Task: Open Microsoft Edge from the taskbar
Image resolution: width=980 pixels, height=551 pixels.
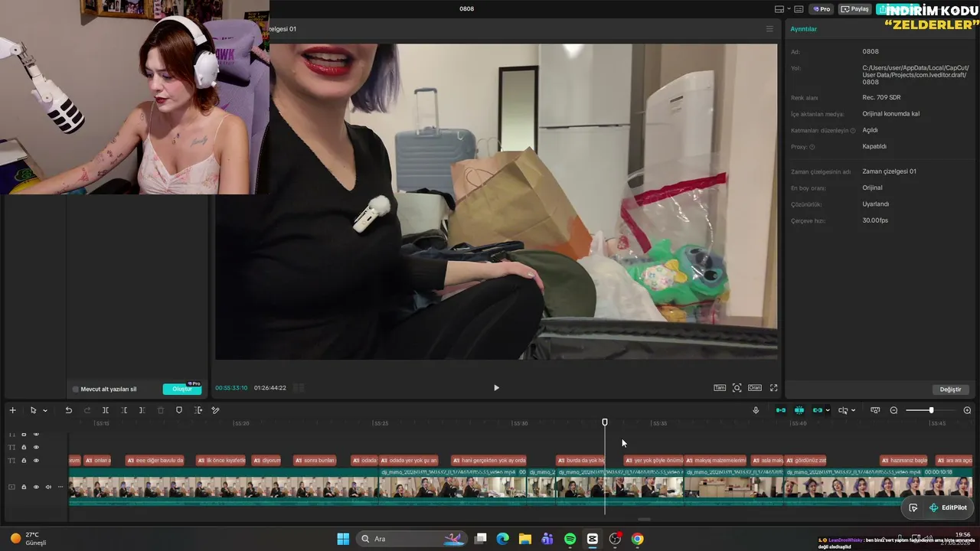Action: click(x=503, y=539)
